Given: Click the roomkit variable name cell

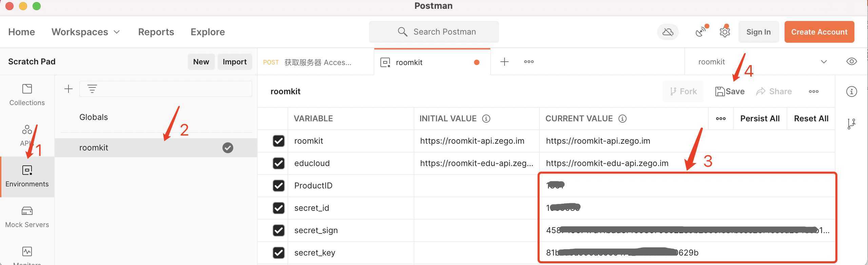Looking at the screenshot, I should coord(351,141).
